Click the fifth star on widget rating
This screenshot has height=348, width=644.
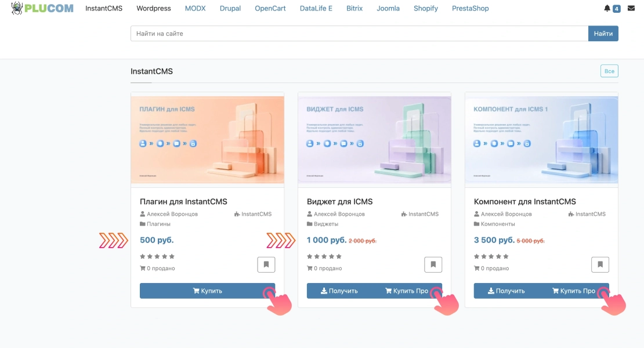point(339,256)
